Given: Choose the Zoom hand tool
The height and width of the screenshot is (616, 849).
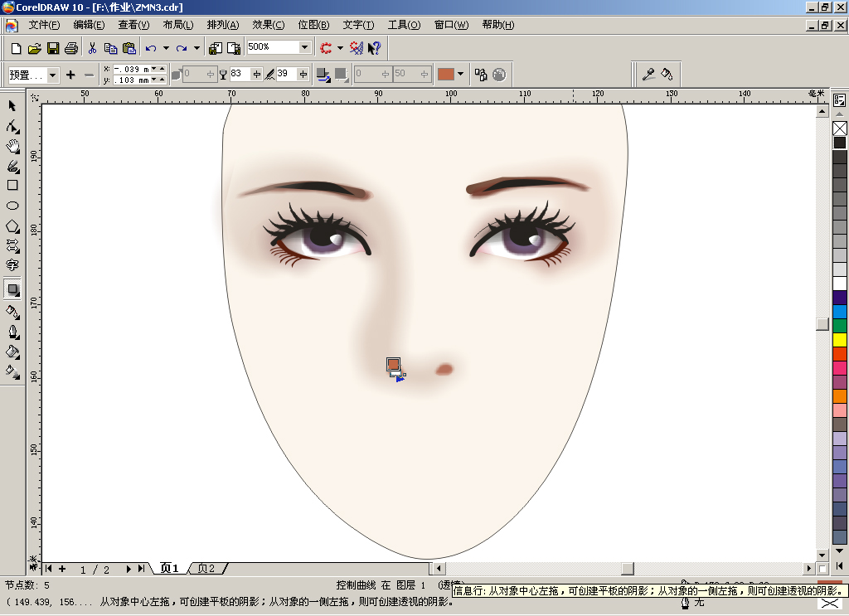Looking at the screenshot, I should (x=12, y=146).
